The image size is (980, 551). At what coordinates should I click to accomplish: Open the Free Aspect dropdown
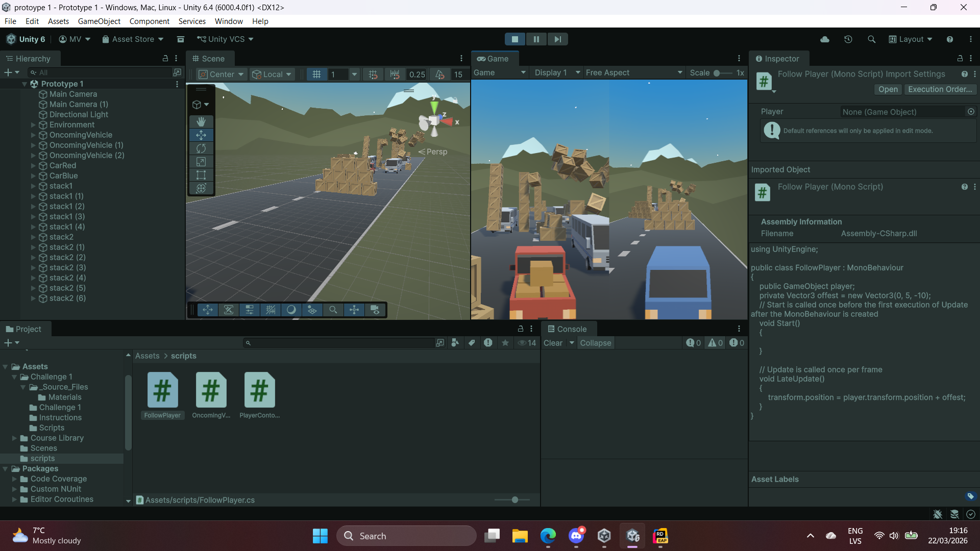click(633, 72)
